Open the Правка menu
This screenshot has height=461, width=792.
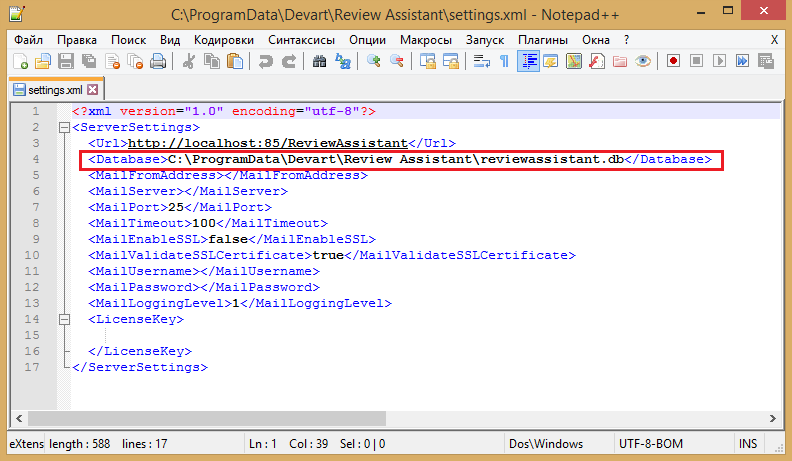click(77, 40)
